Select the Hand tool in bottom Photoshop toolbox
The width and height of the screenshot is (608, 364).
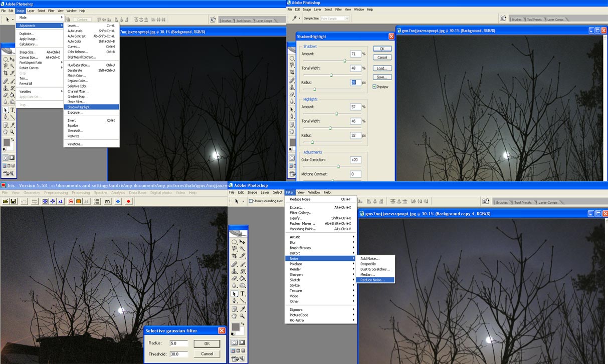point(234,316)
